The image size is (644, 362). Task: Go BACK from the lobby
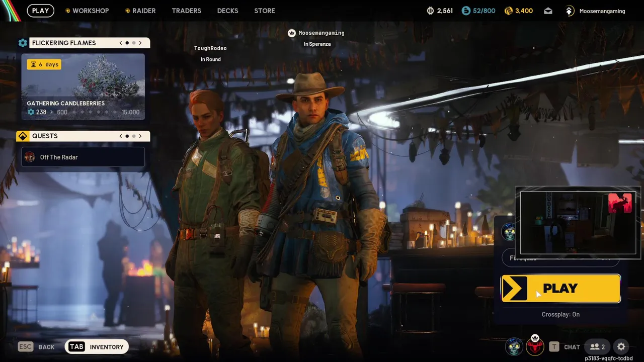46,347
